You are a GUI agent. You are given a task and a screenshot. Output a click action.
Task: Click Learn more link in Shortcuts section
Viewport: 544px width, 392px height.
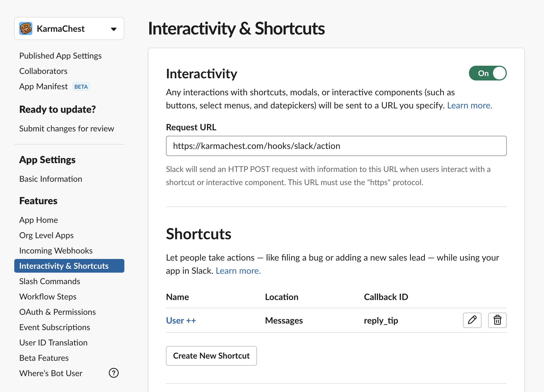[238, 271]
